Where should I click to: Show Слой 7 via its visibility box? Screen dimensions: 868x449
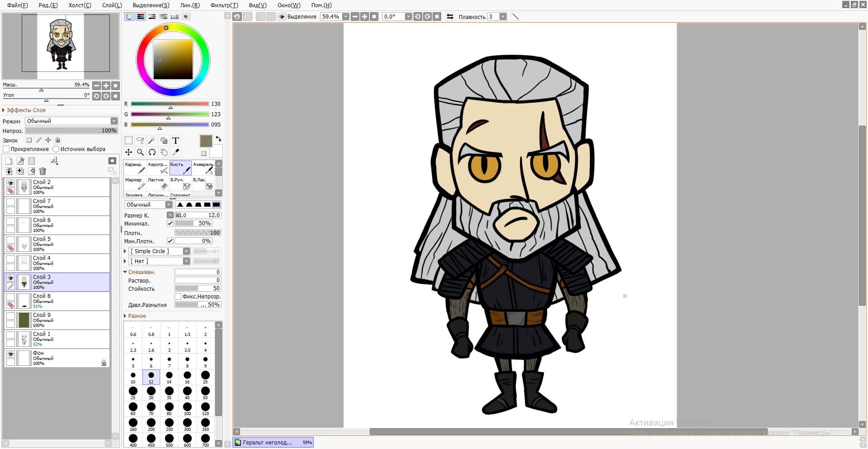[10, 202]
